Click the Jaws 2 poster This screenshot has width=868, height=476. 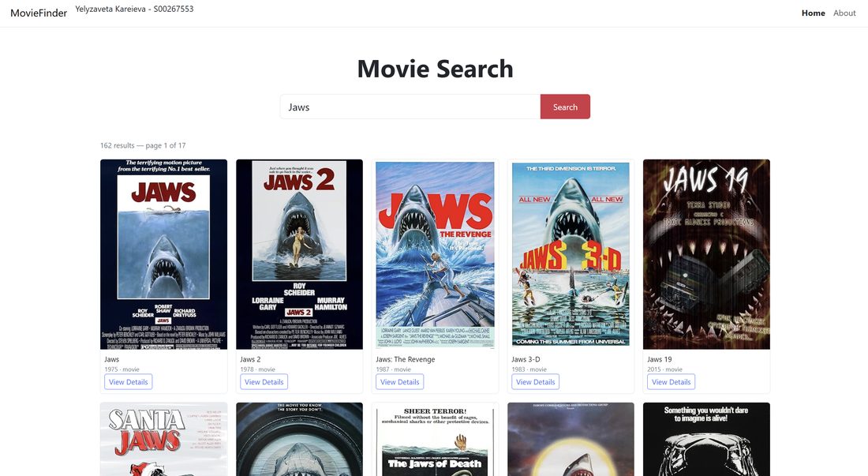click(x=300, y=255)
